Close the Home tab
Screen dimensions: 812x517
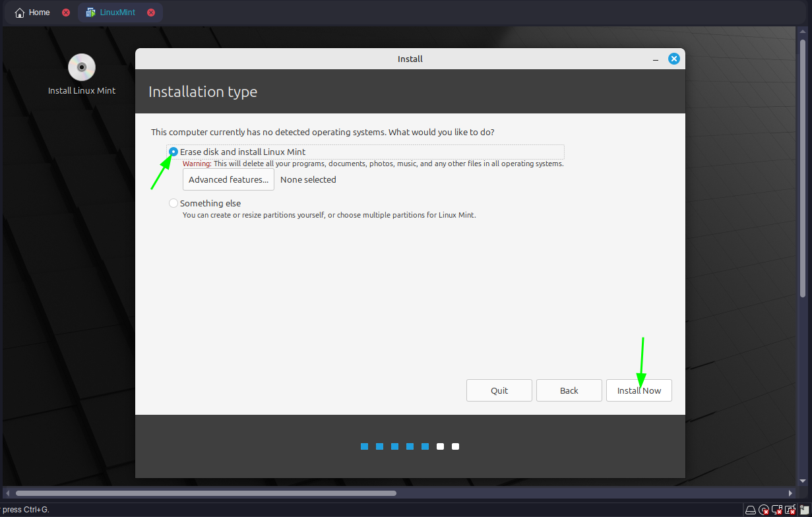pyautogui.click(x=66, y=13)
